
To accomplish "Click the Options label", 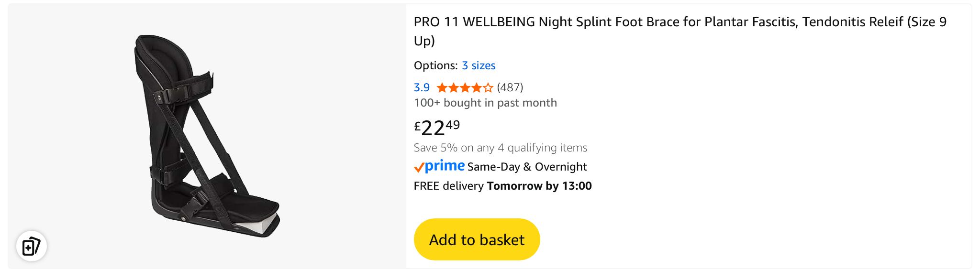I will pos(435,65).
